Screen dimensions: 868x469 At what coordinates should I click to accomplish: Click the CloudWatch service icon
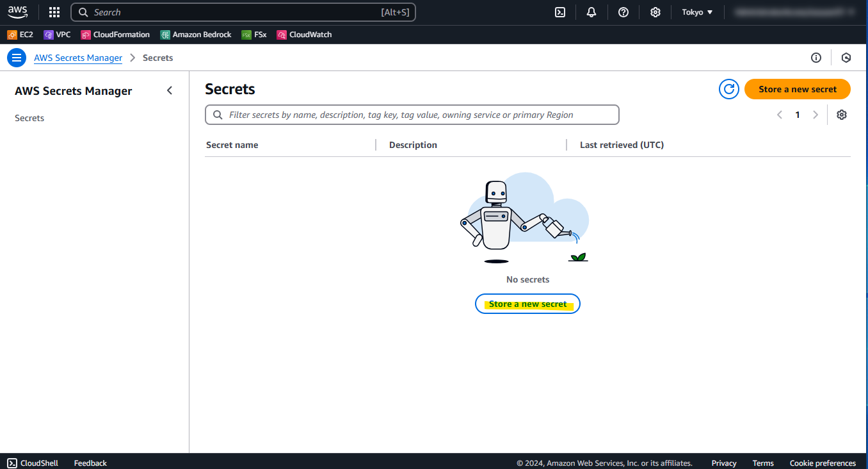[x=282, y=35]
